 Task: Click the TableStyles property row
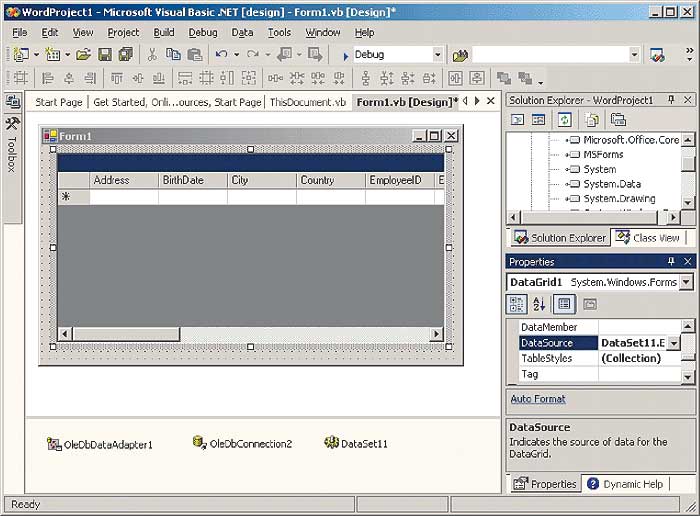point(598,358)
